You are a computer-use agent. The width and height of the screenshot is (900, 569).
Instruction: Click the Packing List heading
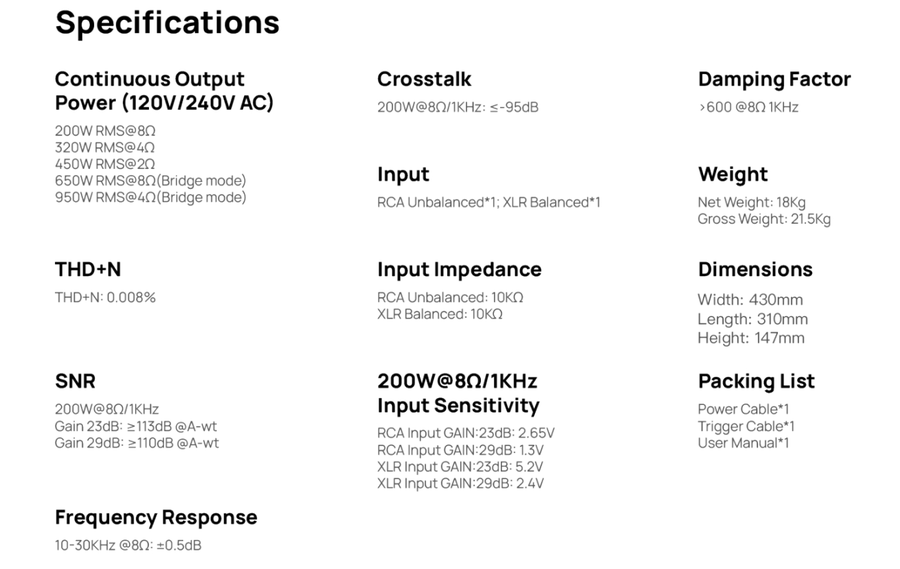(756, 381)
